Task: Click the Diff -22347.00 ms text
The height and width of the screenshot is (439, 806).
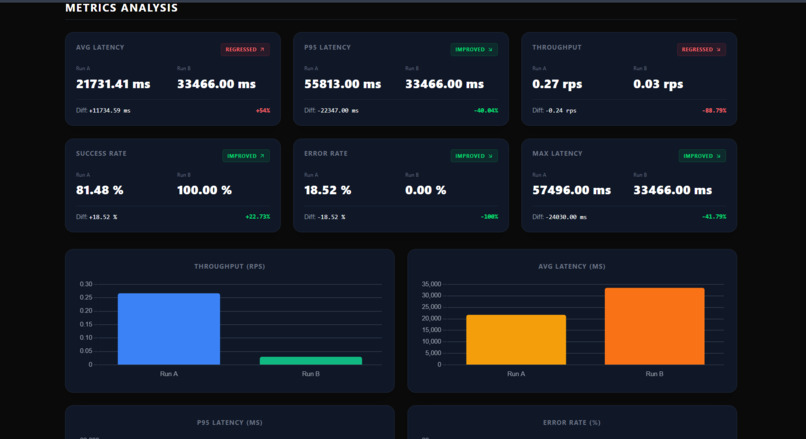Action: (x=332, y=111)
